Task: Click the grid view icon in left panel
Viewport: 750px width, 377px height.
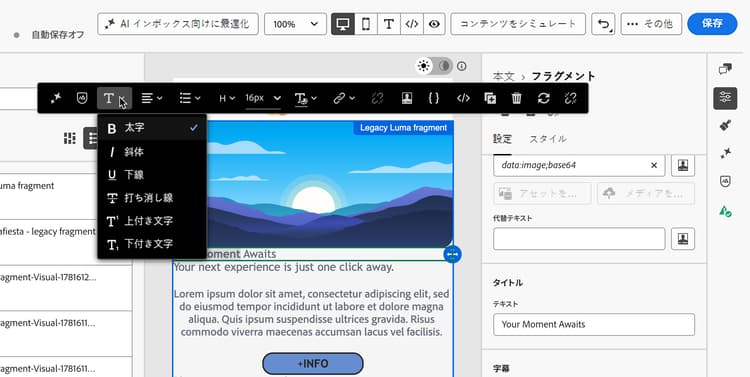Action: 70,138
